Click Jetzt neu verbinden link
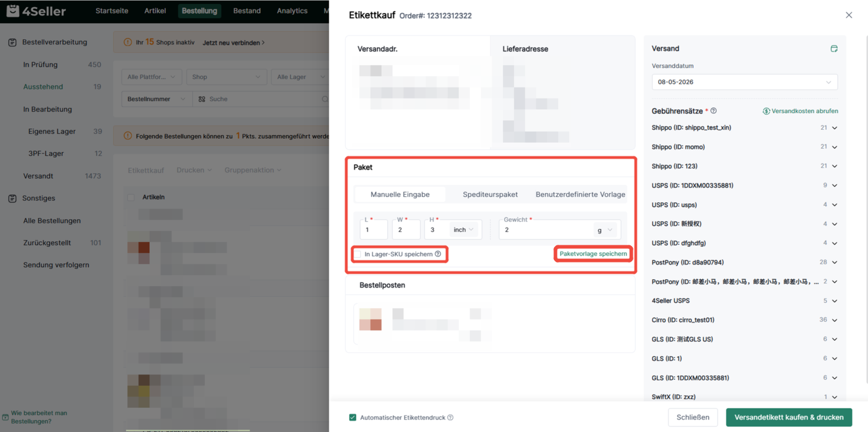 pyautogui.click(x=233, y=43)
